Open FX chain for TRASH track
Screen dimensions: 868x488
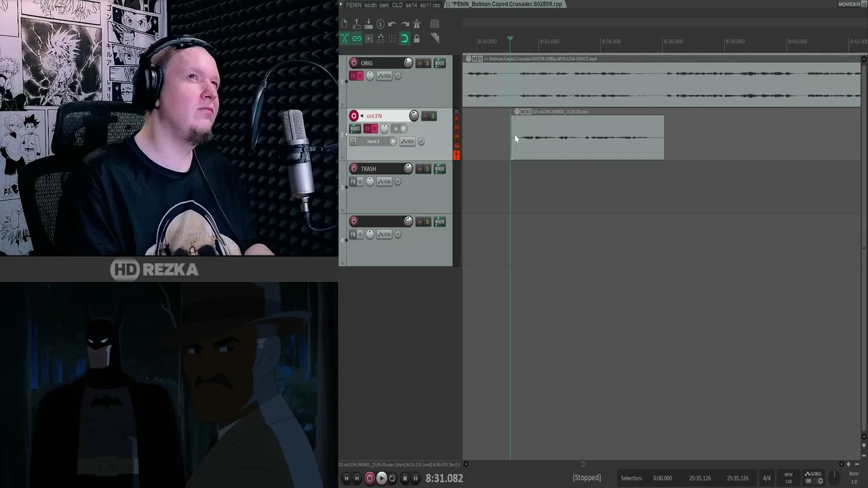[x=353, y=182]
